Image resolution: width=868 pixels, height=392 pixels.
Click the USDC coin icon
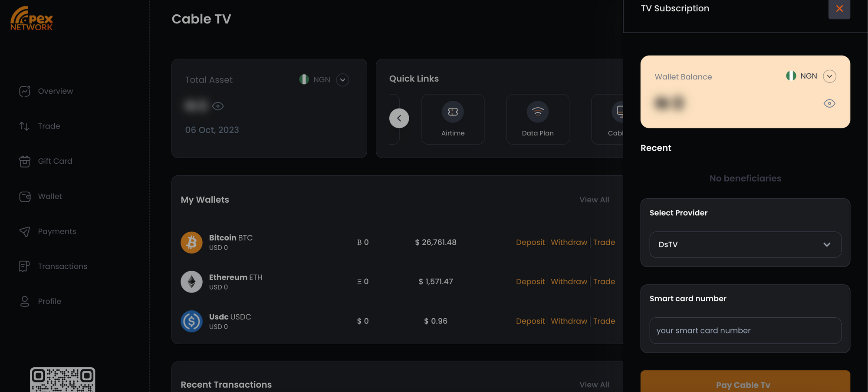point(191,321)
